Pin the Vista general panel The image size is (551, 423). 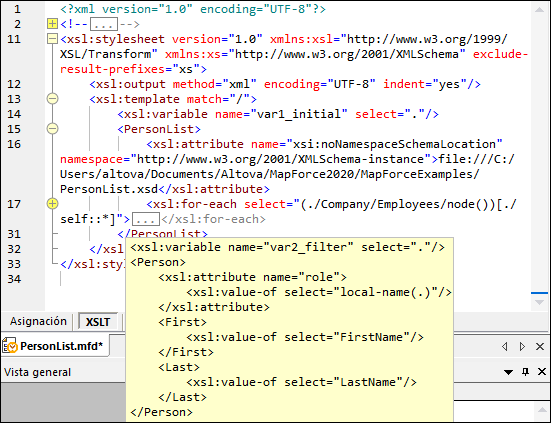(525, 371)
